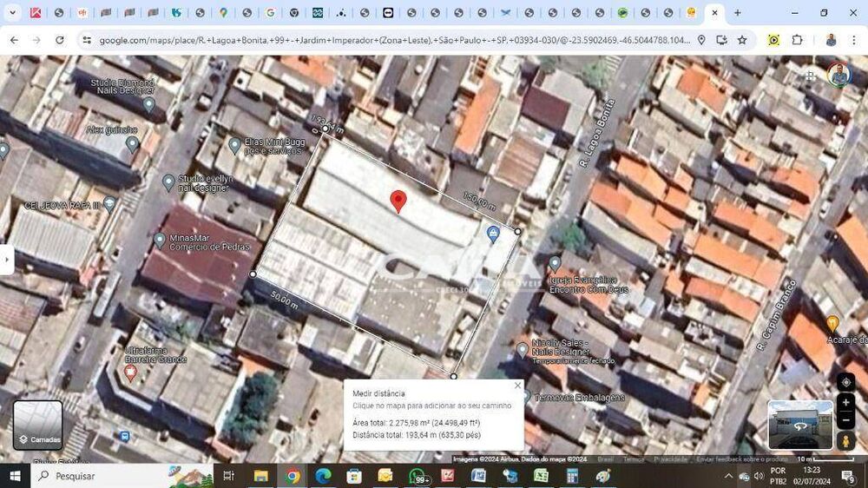
Task: Open a new browser tab
Action: click(x=737, y=12)
